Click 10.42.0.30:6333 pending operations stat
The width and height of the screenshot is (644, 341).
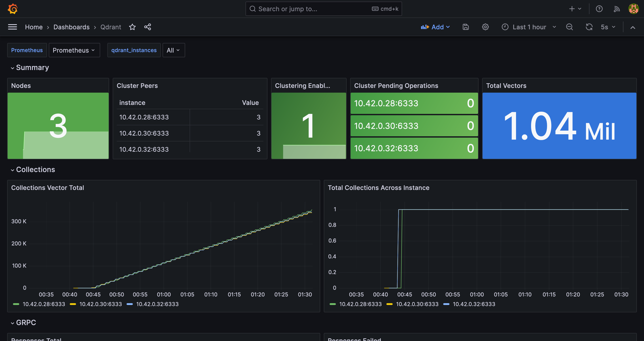414,126
